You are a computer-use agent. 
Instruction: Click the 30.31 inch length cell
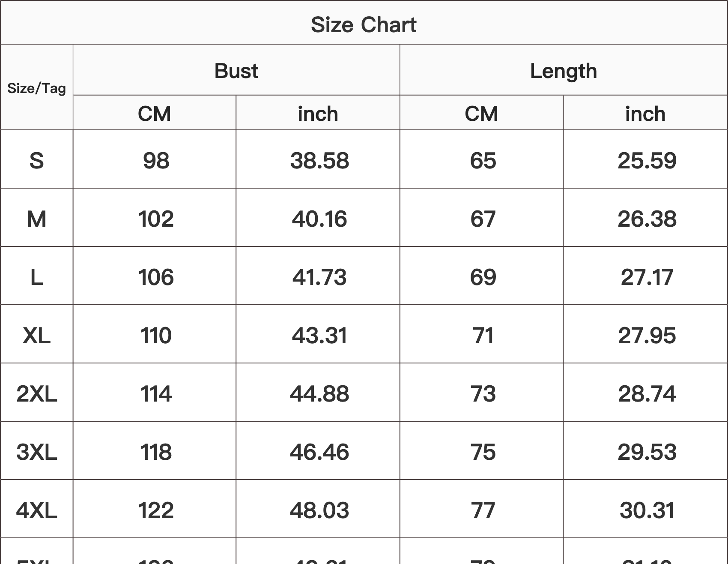coord(647,510)
